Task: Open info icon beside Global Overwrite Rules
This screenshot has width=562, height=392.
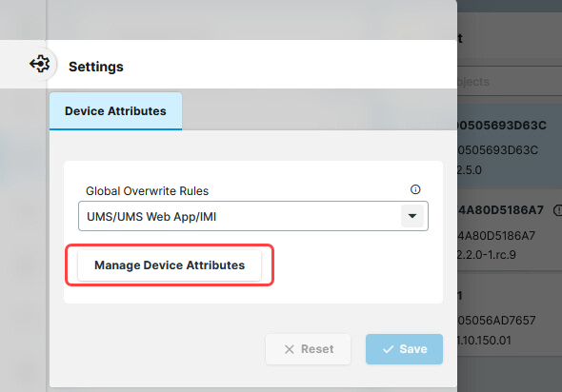Action: [x=415, y=189]
